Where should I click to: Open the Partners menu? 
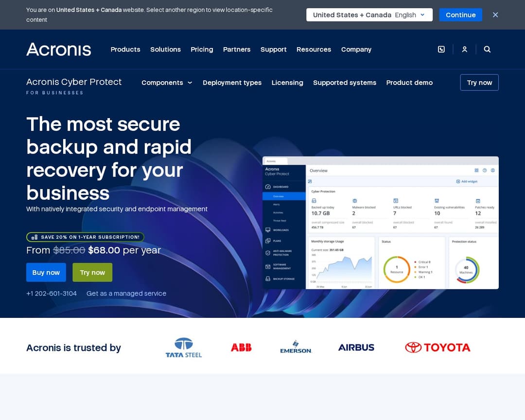(x=237, y=49)
